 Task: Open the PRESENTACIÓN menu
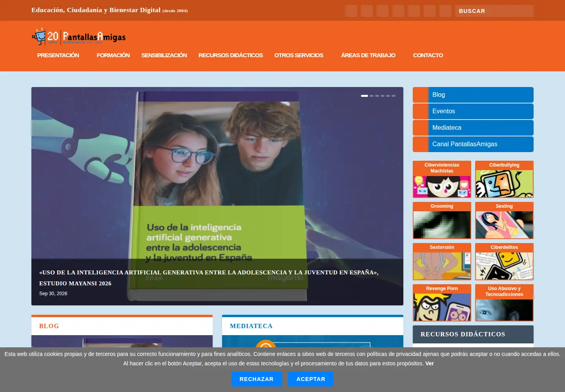point(58,55)
